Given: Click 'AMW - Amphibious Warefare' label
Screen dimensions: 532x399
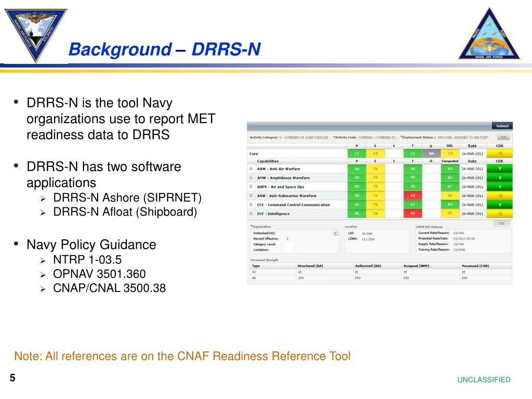Looking at the screenshot, I should point(283,178).
